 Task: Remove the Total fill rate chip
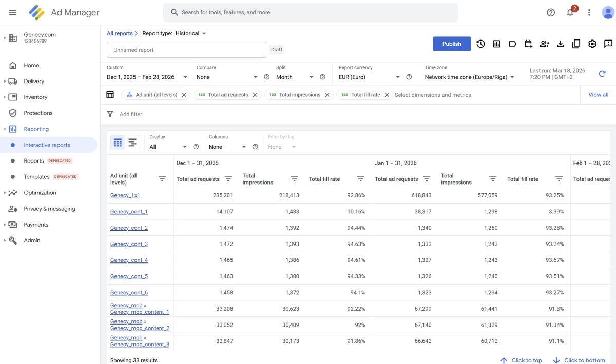(x=387, y=95)
